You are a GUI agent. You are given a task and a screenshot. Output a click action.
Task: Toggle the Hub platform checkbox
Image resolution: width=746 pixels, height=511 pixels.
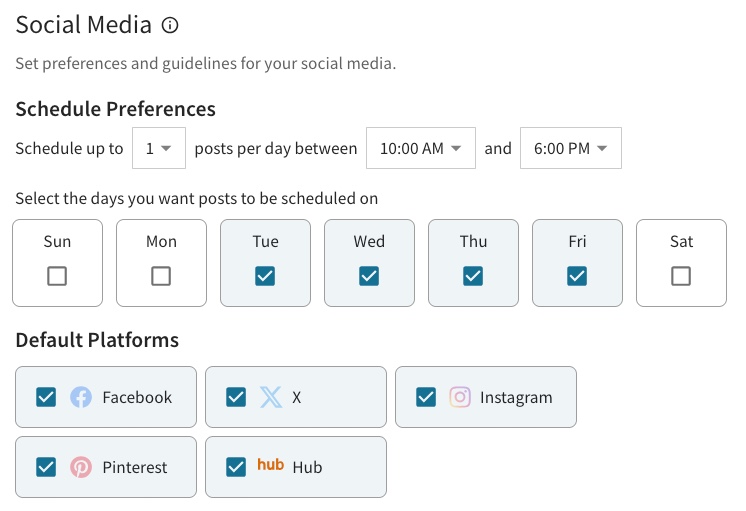tap(236, 467)
